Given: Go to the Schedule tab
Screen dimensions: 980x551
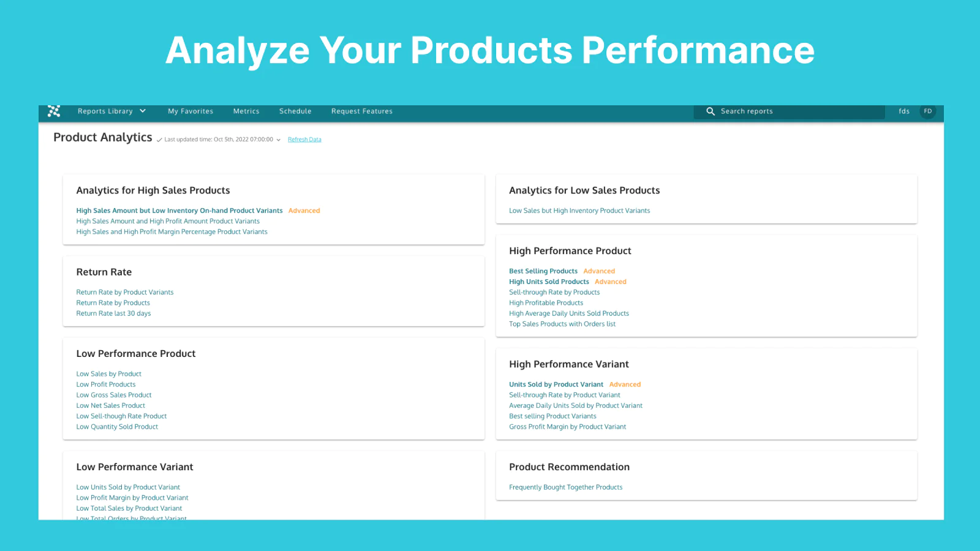Looking at the screenshot, I should pos(295,111).
